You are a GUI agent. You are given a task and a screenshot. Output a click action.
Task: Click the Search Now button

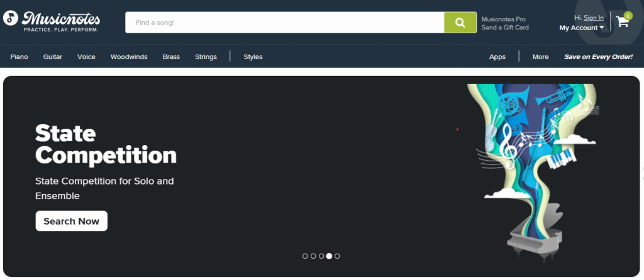coord(71,221)
